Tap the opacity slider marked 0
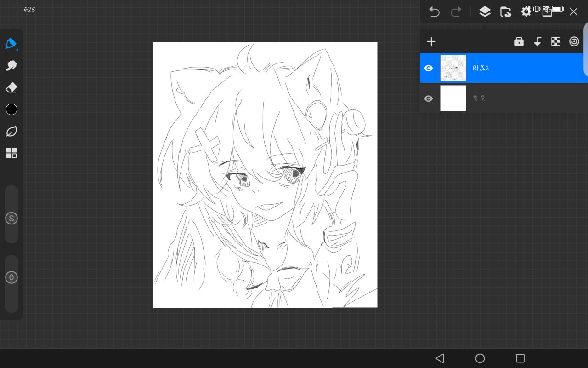 tap(11, 284)
